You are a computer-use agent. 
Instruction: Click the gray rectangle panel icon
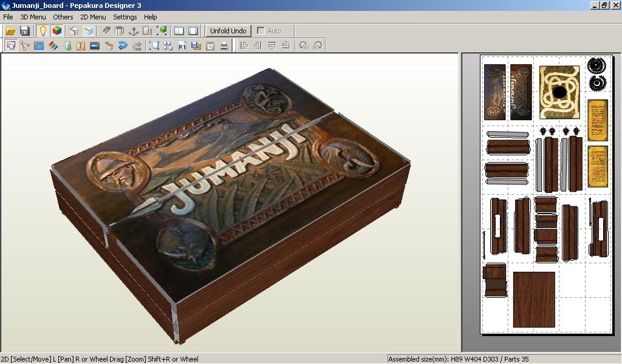click(147, 31)
